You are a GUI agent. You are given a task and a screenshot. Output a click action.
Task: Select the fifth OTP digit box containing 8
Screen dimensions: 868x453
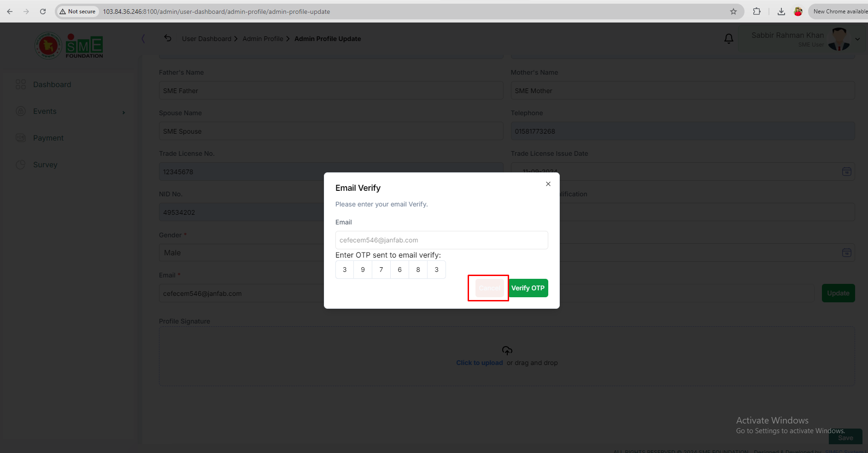(x=418, y=270)
